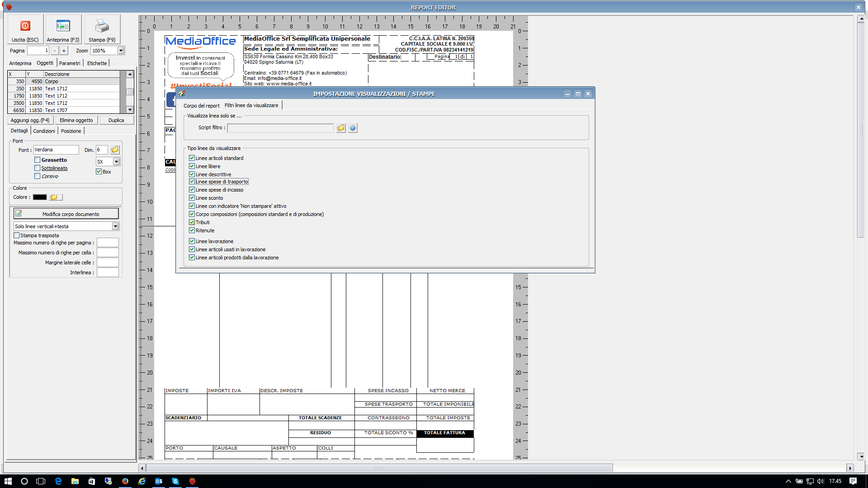
Task: Uncheck the Box checkbox
Action: point(99,172)
